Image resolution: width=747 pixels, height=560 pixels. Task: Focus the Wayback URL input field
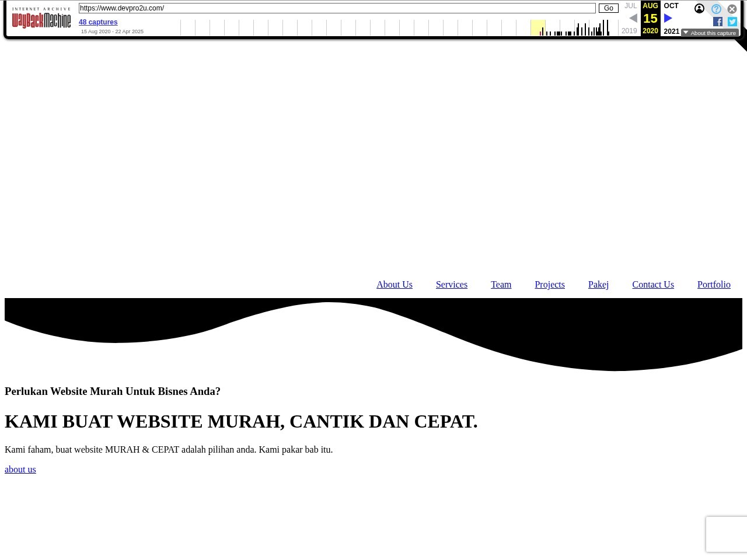click(x=337, y=8)
